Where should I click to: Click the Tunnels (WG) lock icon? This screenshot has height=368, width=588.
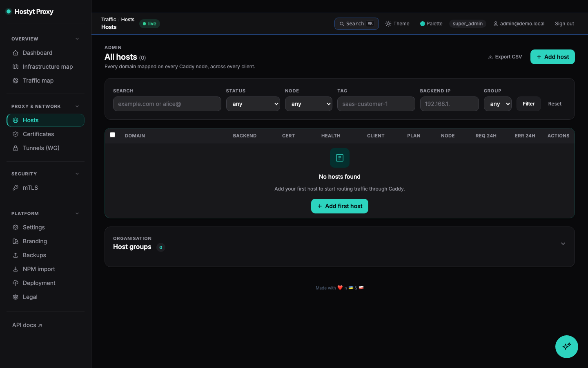click(x=16, y=148)
